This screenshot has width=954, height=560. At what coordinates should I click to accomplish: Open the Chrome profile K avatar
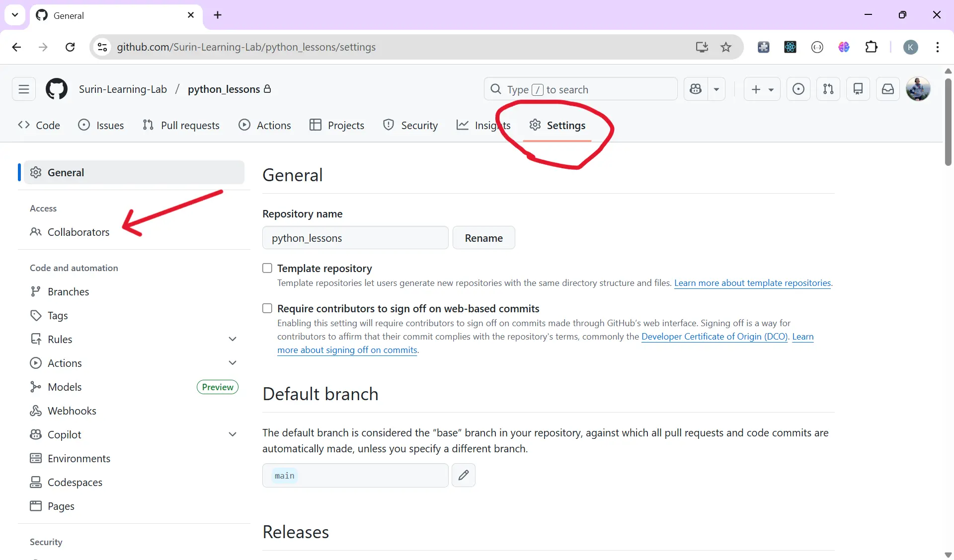point(910,47)
